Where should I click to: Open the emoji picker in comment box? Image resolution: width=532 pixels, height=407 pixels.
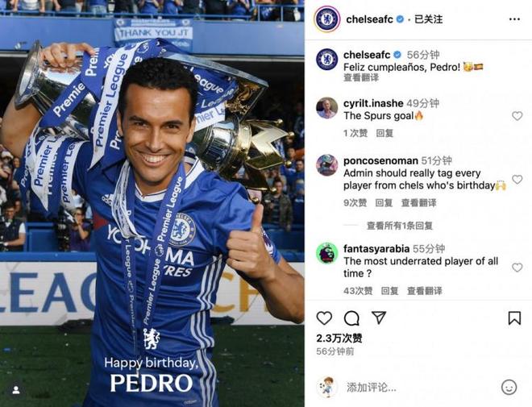tap(509, 387)
